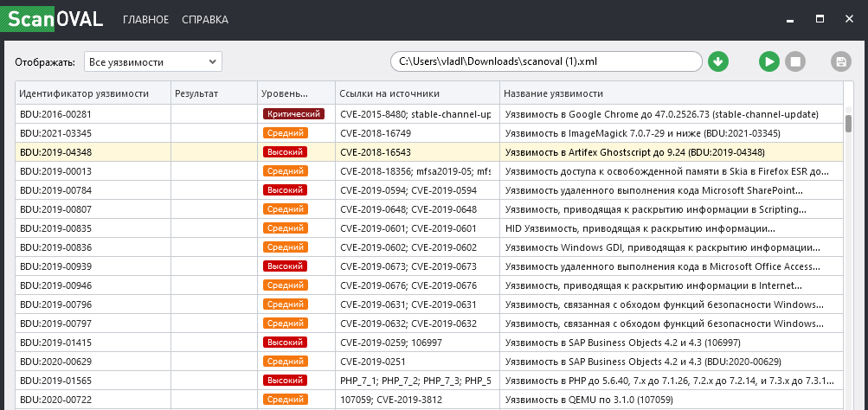Select row BDU:2019-00835

pos(429,228)
